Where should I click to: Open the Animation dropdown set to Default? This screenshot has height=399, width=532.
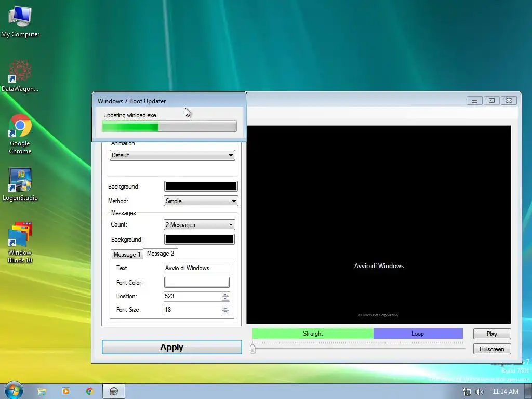172,155
